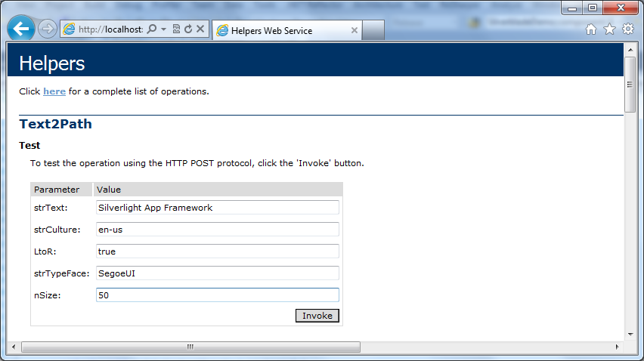This screenshot has height=361, width=644.
Task: Close the Helpers Web Service tab
Action: [354, 30]
